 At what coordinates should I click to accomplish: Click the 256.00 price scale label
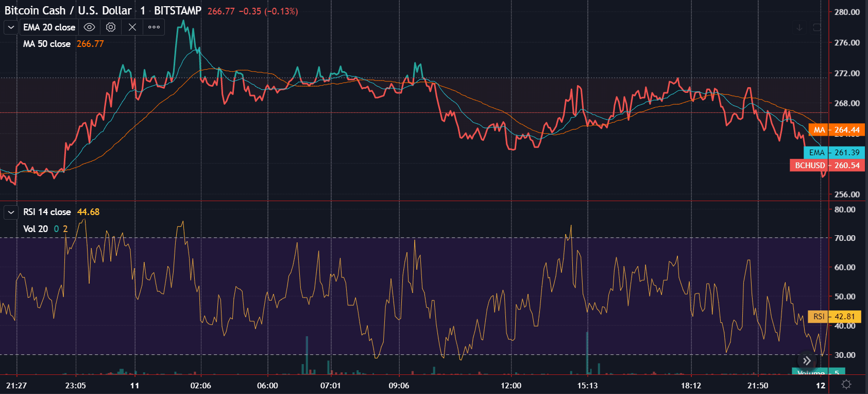(x=847, y=194)
